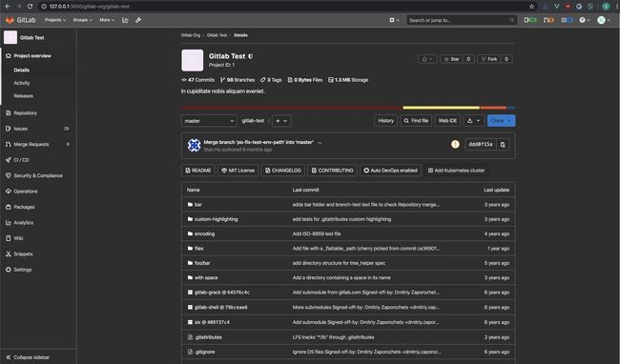Viewport: 620px width, 364px height.
Task: Expand the master branch selector
Action: point(209,121)
